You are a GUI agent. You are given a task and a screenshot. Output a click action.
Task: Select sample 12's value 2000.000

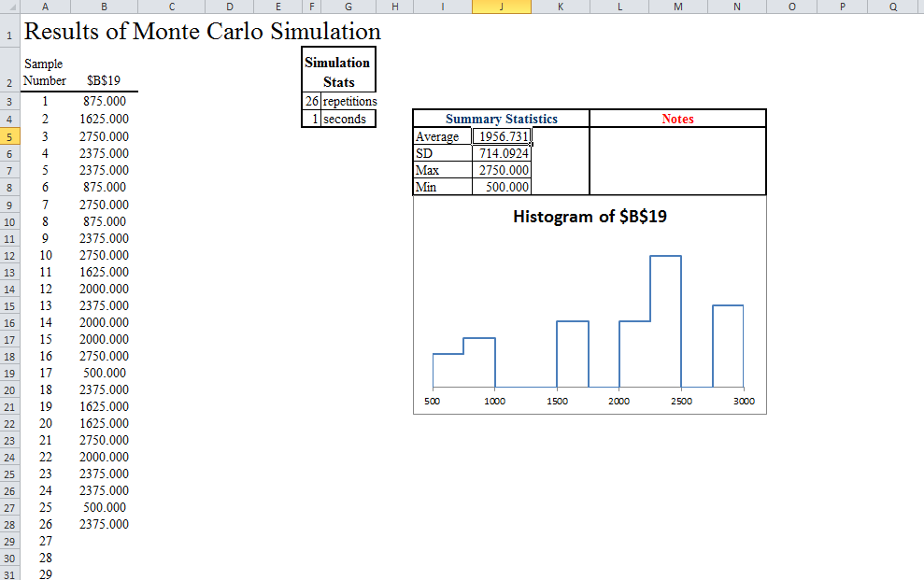click(x=105, y=290)
